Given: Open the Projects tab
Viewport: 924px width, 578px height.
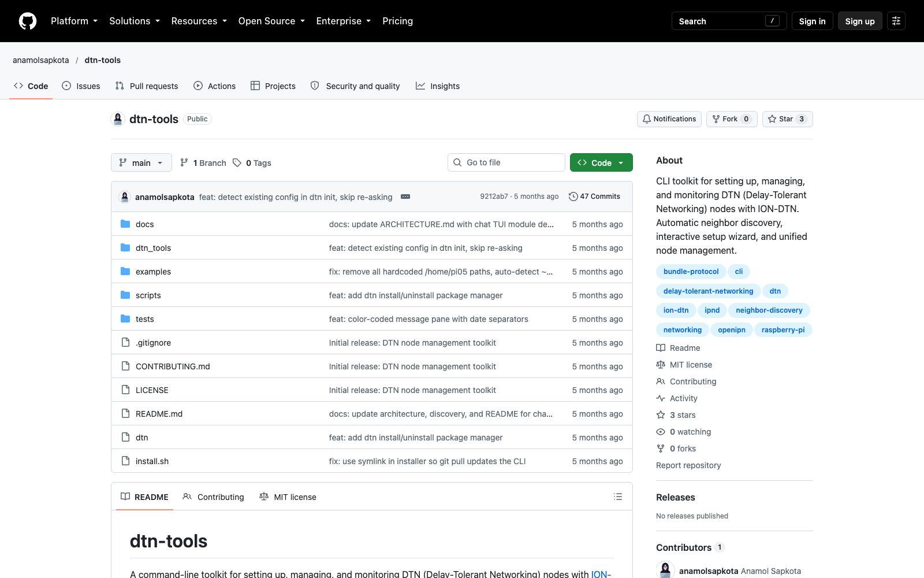Looking at the screenshot, I should coord(273,86).
